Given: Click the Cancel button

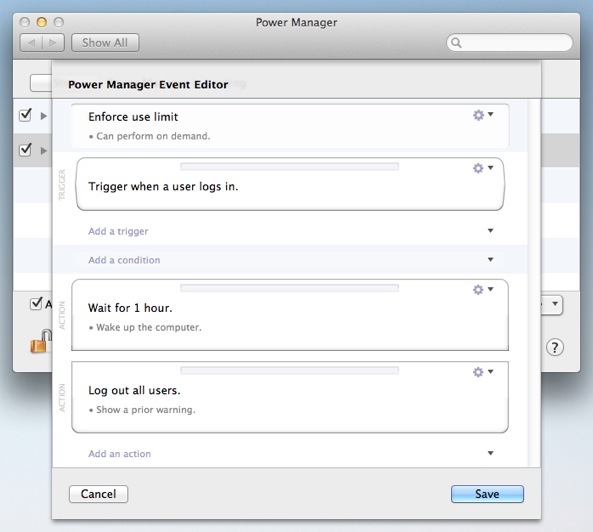Looking at the screenshot, I should 98,494.
